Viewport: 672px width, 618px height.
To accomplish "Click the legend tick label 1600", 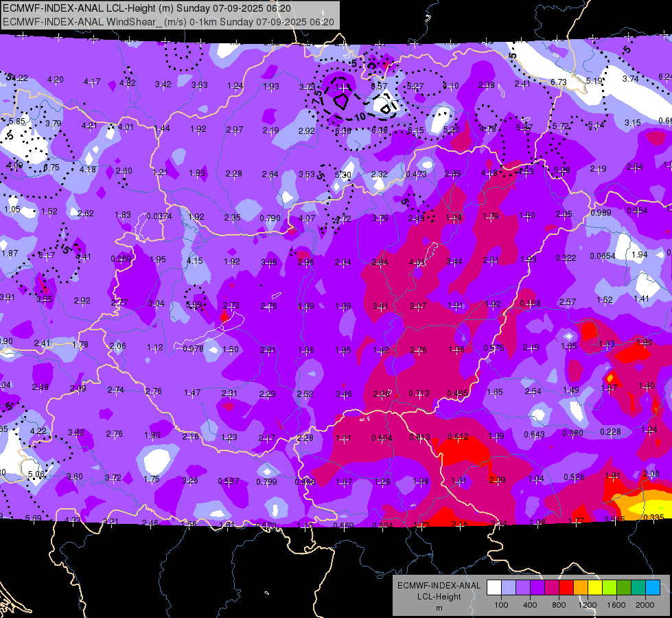I will pyautogui.click(x=616, y=605).
